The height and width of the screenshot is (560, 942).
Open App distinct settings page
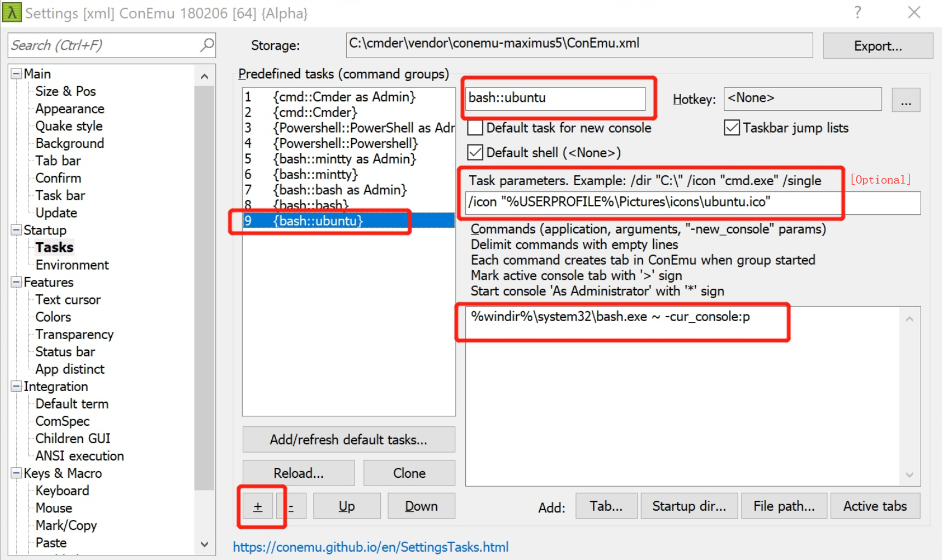tap(70, 369)
